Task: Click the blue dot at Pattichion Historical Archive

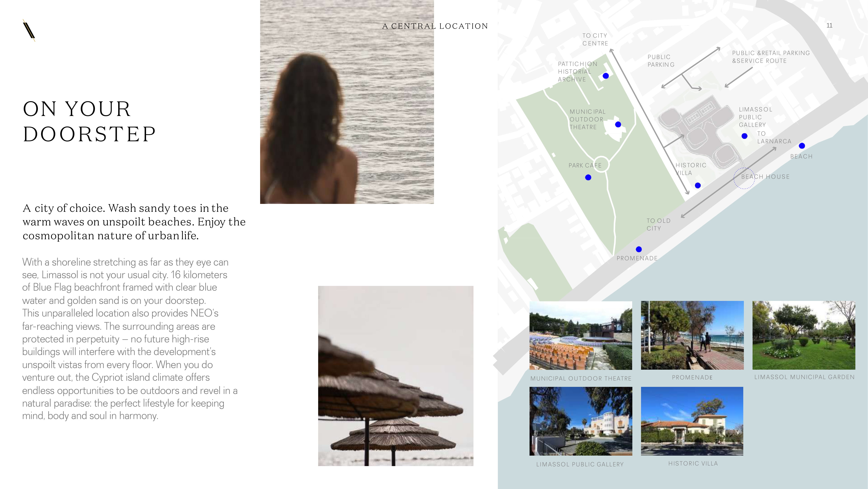Action: [x=606, y=76]
